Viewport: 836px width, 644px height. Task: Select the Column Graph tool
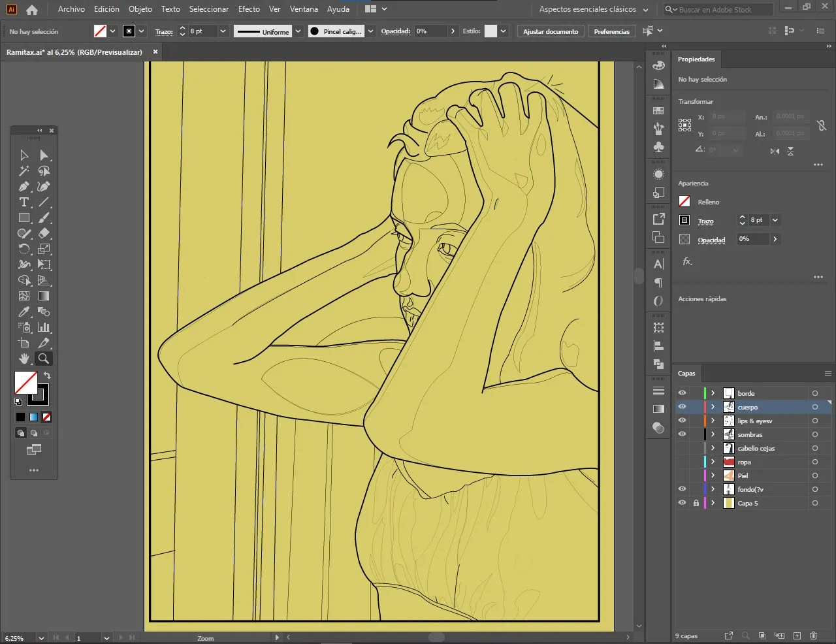(44, 327)
